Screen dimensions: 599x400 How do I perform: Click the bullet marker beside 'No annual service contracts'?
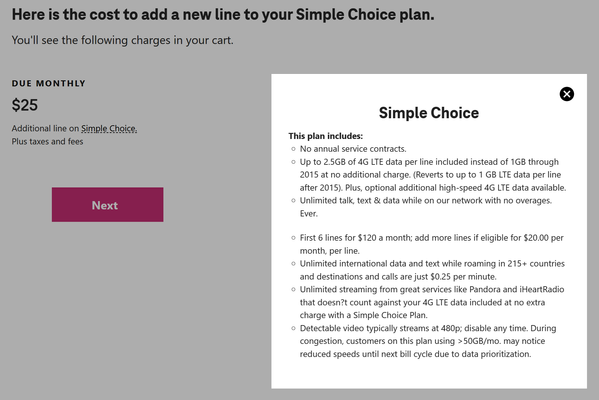[x=293, y=149]
